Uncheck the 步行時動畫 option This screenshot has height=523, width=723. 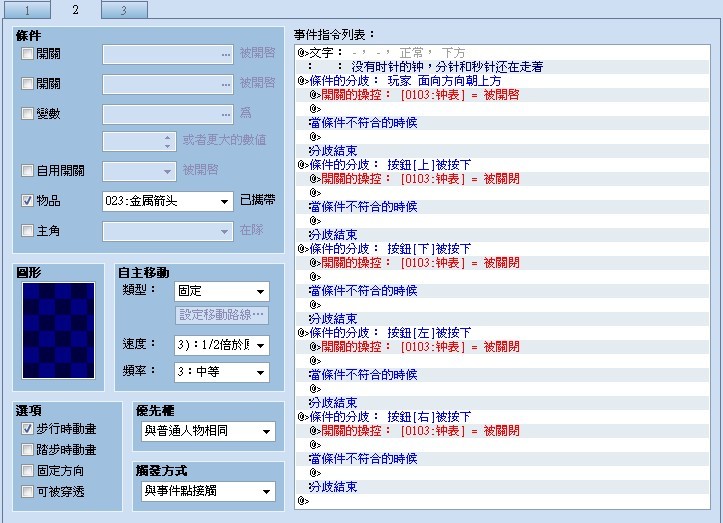pos(27,429)
